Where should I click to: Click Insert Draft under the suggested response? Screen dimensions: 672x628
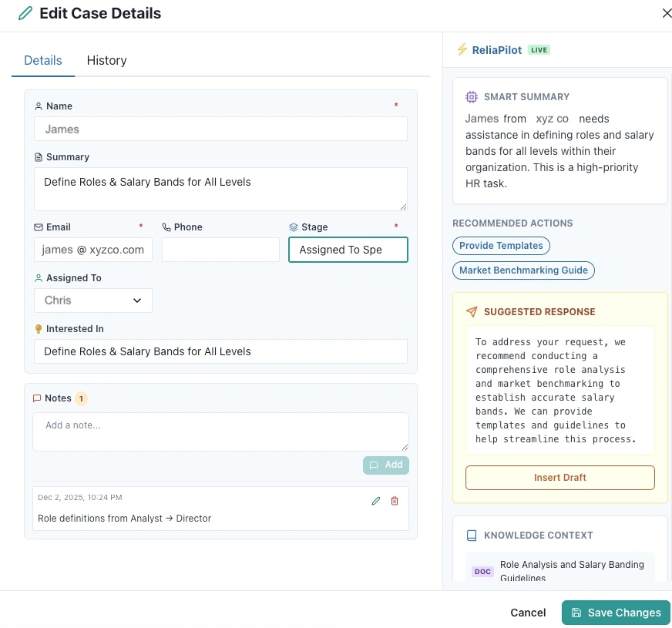559,477
